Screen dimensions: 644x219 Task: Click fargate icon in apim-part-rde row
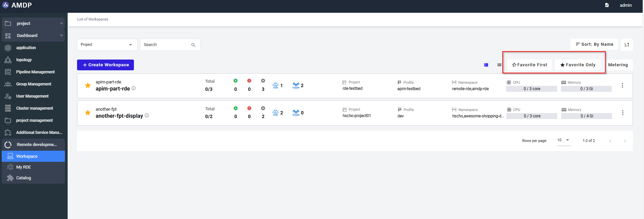click(x=296, y=85)
